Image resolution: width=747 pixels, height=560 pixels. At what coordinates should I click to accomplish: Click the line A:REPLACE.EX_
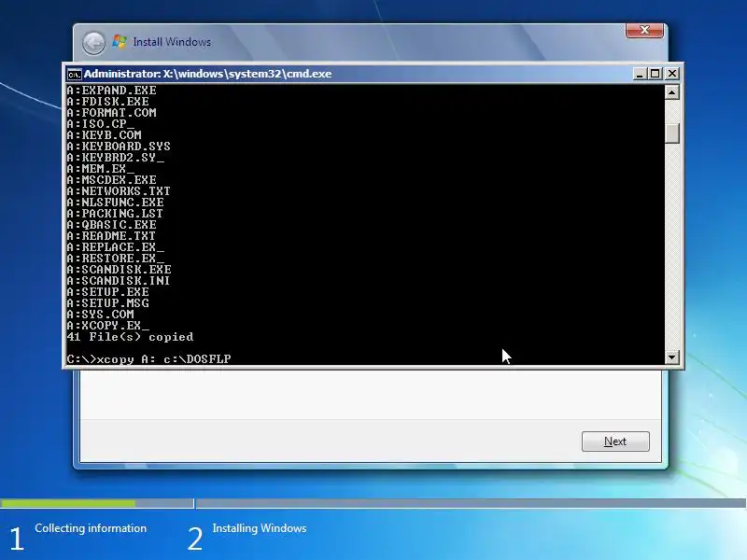tap(115, 247)
